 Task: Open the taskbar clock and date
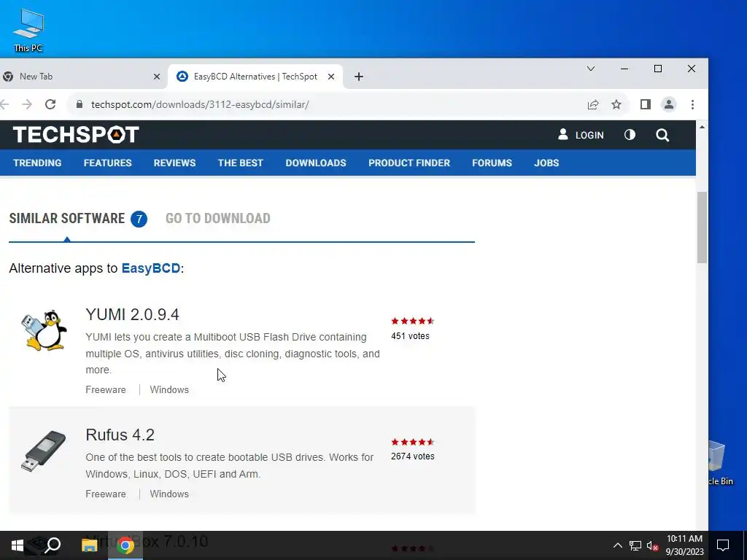coord(684,545)
